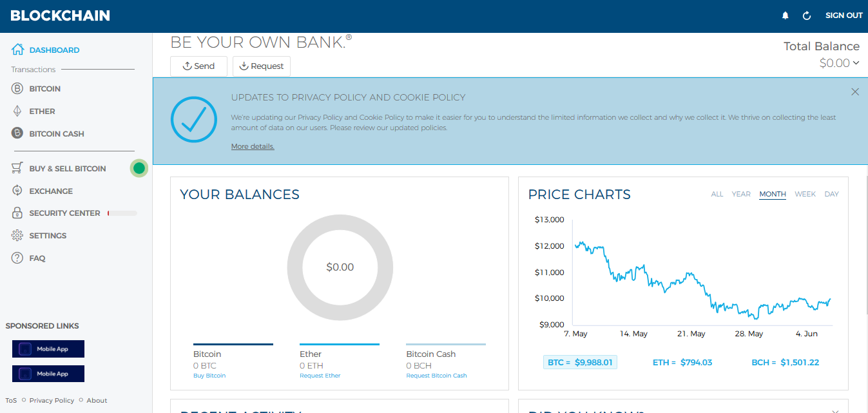Expand the Total Balance dropdown arrow
The image size is (868, 413).
(856, 63)
